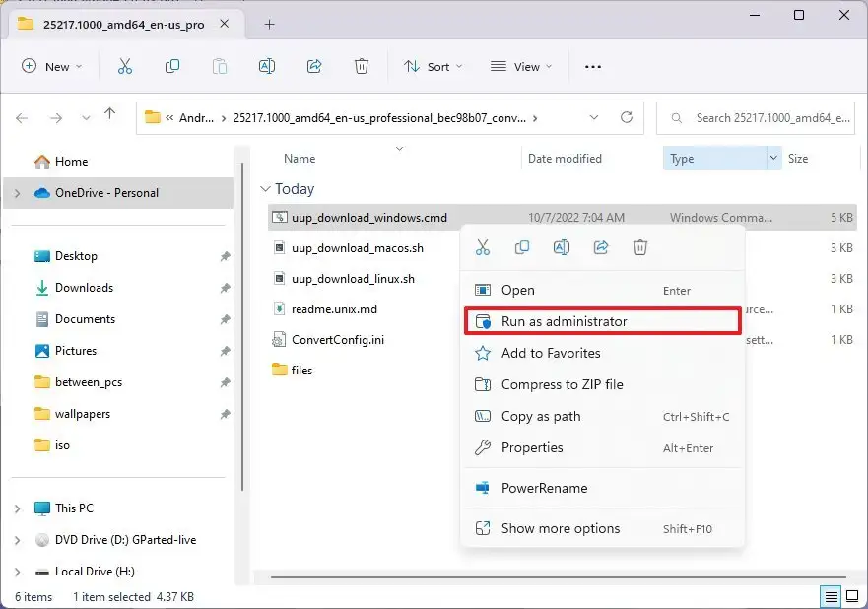Cut the selected file using the toolbar scissors icon
This screenshot has width=868, height=609.
pyautogui.click(x=124, y=66)
